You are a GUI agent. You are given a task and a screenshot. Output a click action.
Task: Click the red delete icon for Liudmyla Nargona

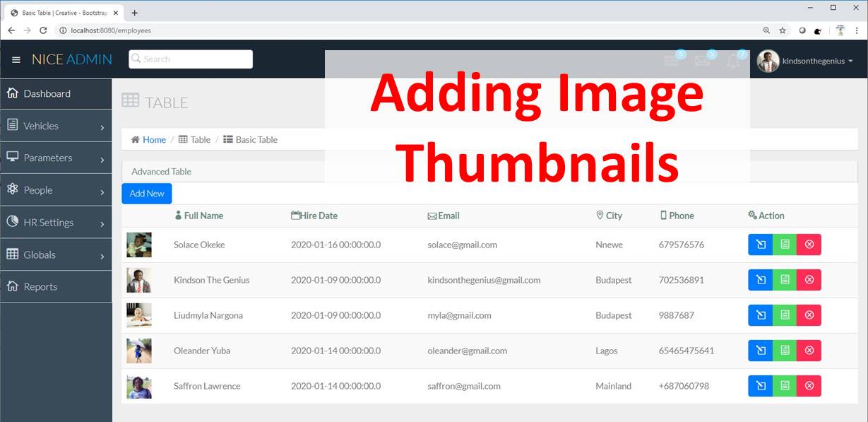tap(809, 315)
